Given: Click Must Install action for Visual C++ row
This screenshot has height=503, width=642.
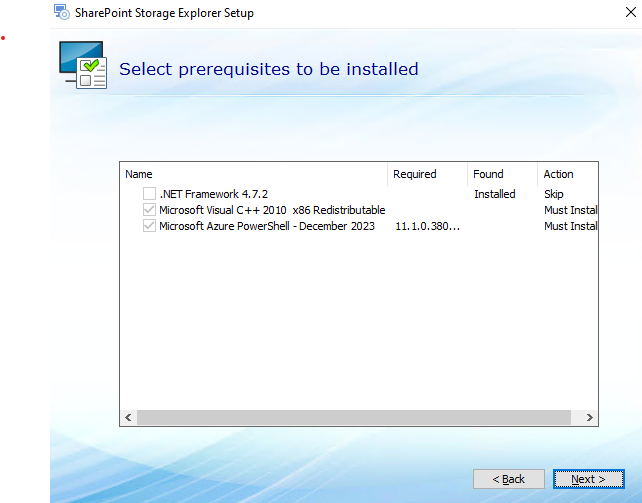Looking at the screenshot, I should [x=571, y=210].
